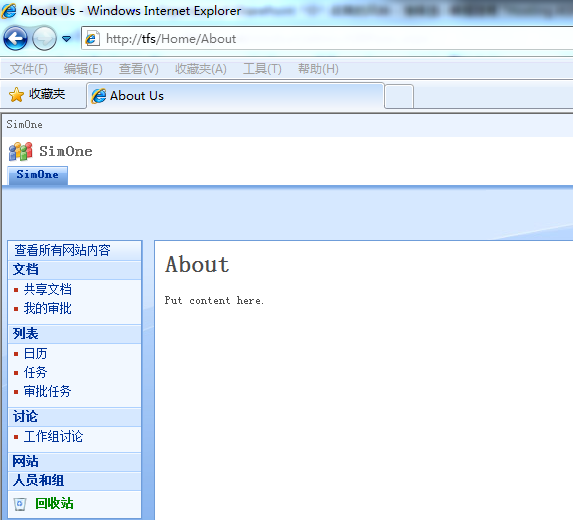Open the 日历 list link
The image size is (573, 520).
point(35,353)
